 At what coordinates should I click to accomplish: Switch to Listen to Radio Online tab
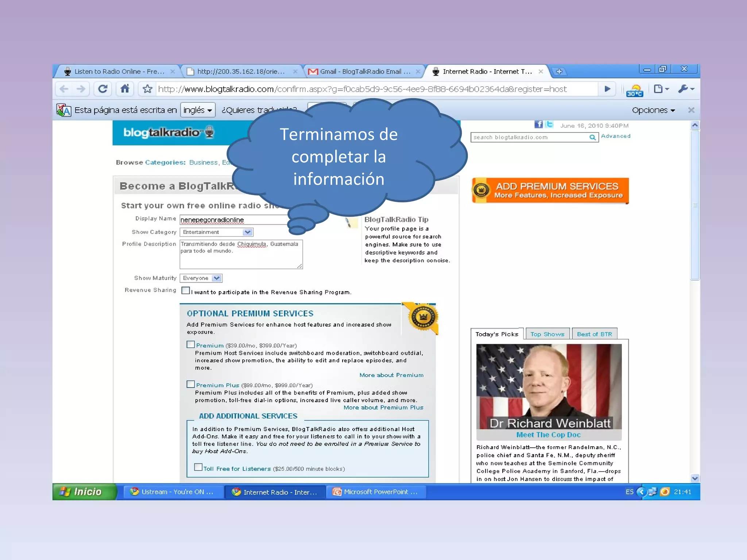[x=117, y=71]
